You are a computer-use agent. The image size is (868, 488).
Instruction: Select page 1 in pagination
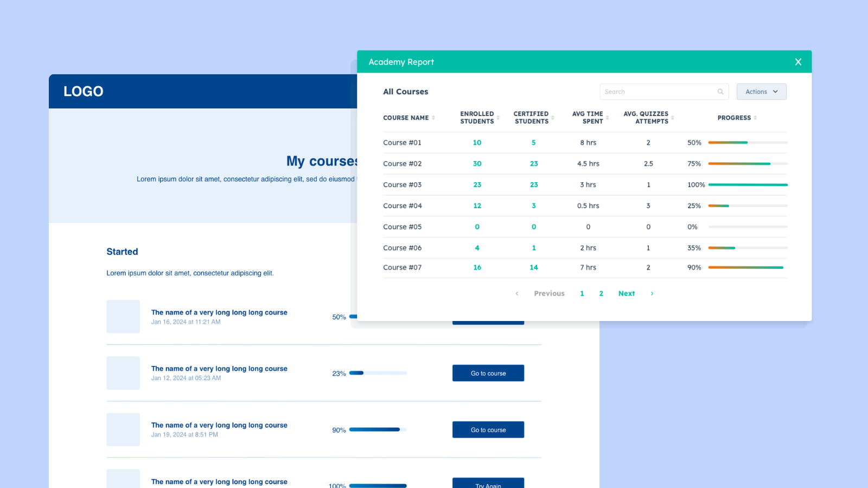click(582, 293)
